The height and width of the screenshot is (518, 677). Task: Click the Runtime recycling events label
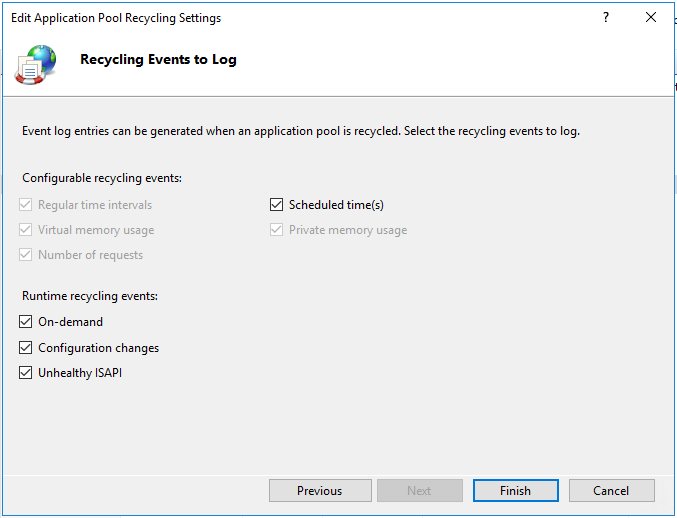[90, 296]
